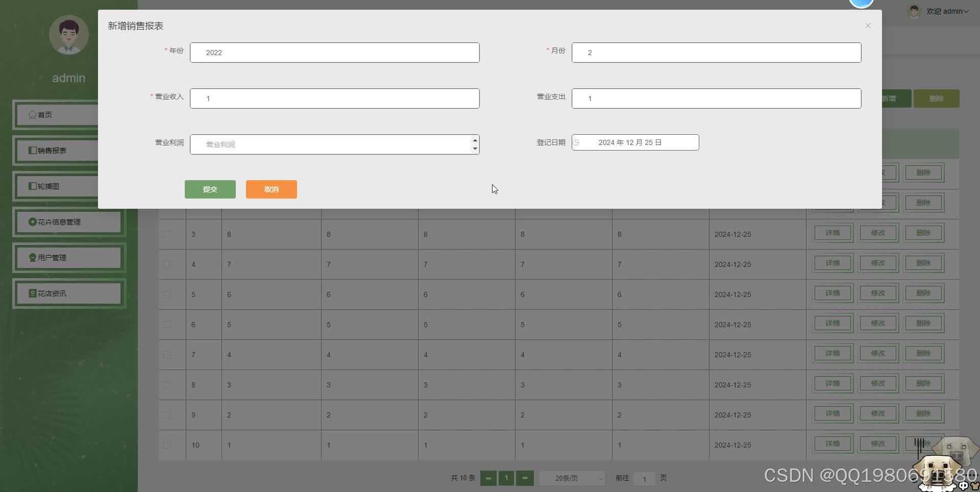Tick the checkbox for row 3
Viewport: 980px width, 492px height.
coord(167,234)
